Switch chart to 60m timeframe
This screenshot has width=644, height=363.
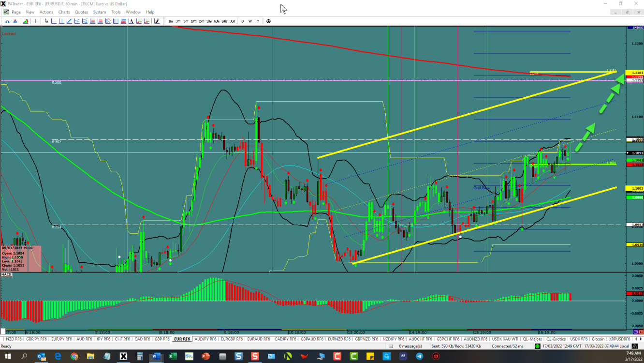click(x=217, y=21)
